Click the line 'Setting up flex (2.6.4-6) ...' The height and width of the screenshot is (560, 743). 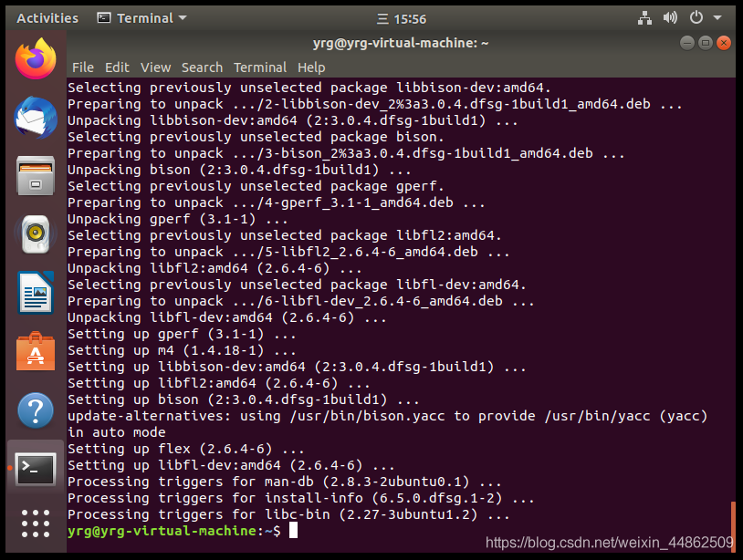[186, 449]
